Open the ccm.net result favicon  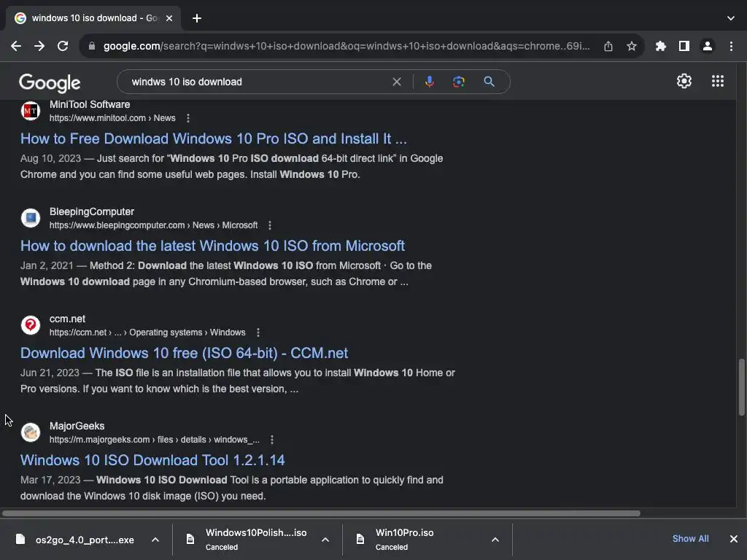(31, 325)
